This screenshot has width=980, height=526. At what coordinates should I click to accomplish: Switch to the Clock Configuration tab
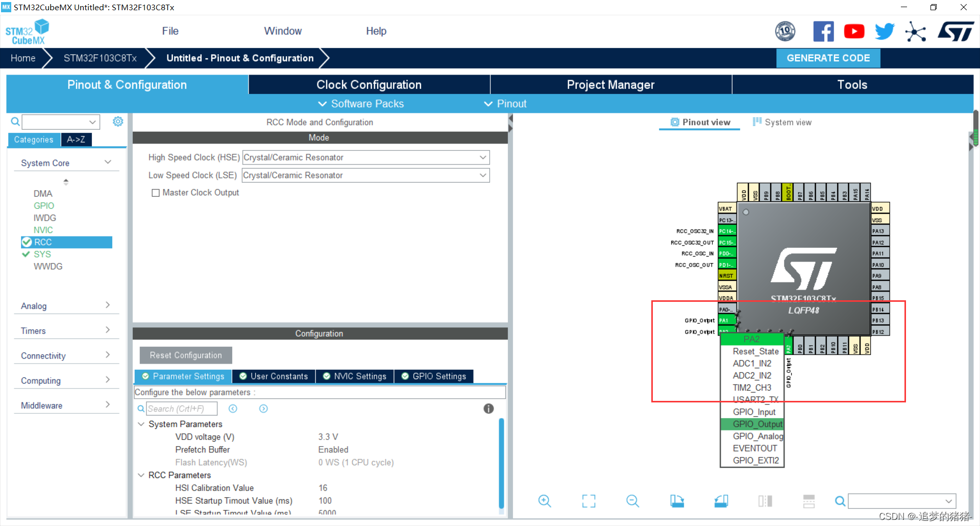(x=369, y=85)
